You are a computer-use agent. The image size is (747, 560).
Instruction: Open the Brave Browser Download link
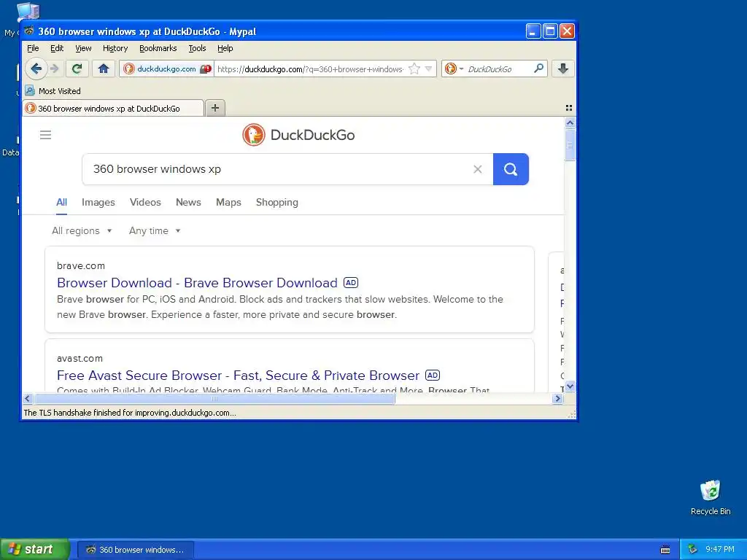(197, 282)
